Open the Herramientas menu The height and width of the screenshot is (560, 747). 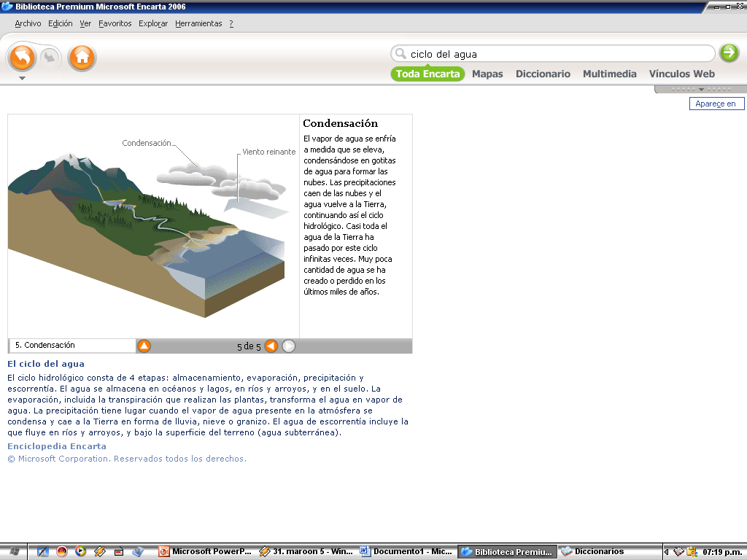coord(198,23)
